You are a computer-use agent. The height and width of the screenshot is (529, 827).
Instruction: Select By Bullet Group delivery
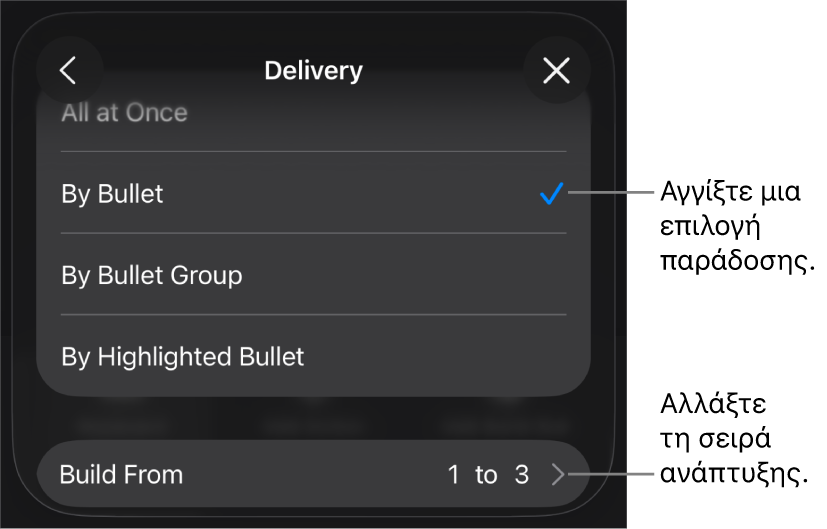[x=313, y=275]
